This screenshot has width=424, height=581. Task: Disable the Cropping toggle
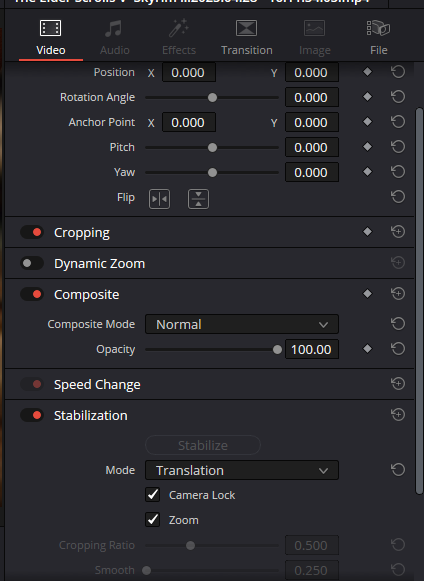pos(32,232)
